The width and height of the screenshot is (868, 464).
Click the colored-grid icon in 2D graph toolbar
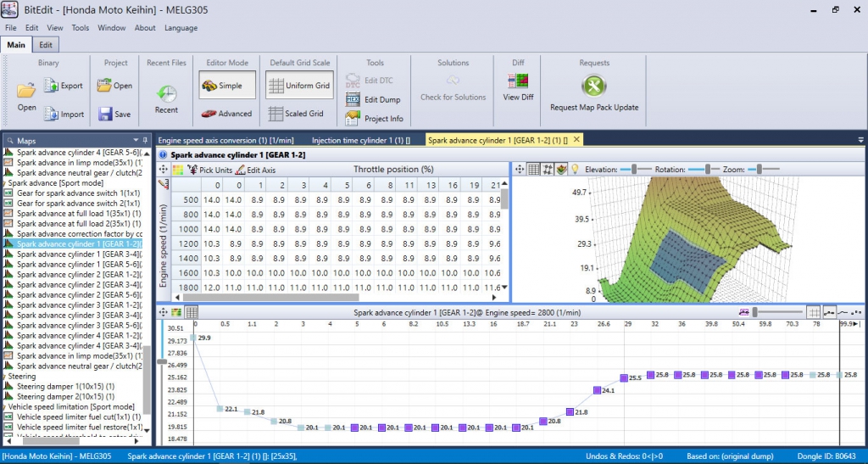[x=176, y=312]
